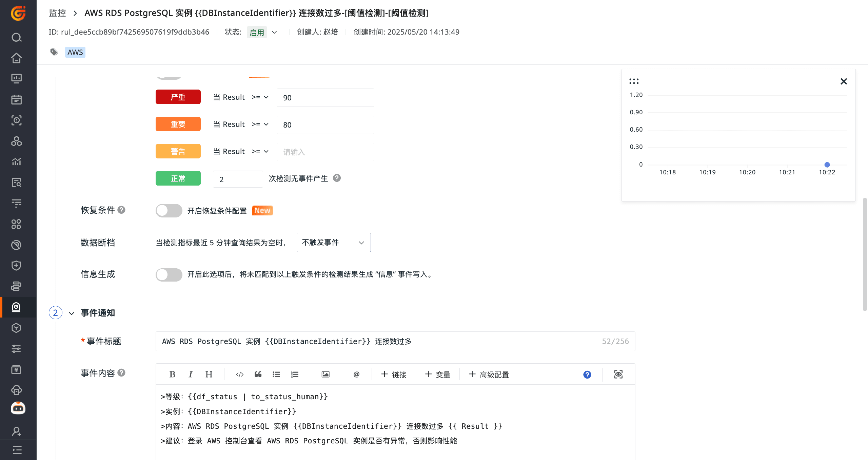
Task: Open operator dropdown for 警告 condition
Action: point(260,152)
